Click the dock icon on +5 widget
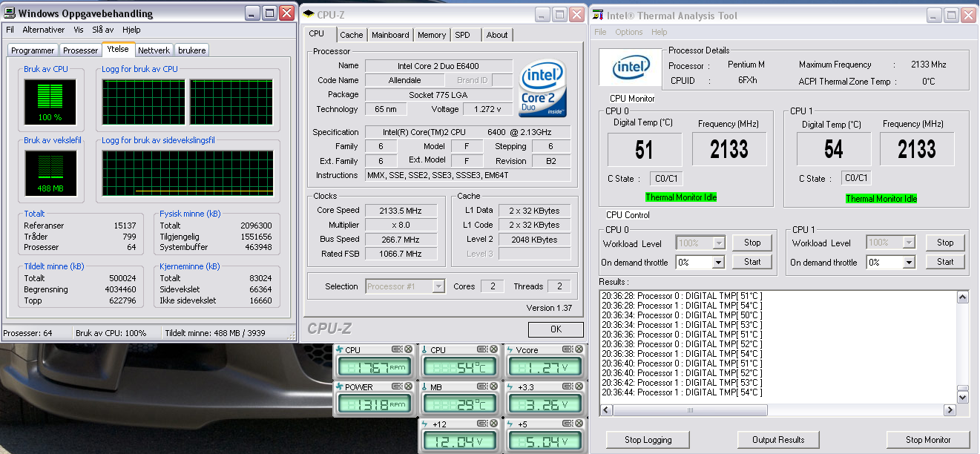 tap(568, 424)
